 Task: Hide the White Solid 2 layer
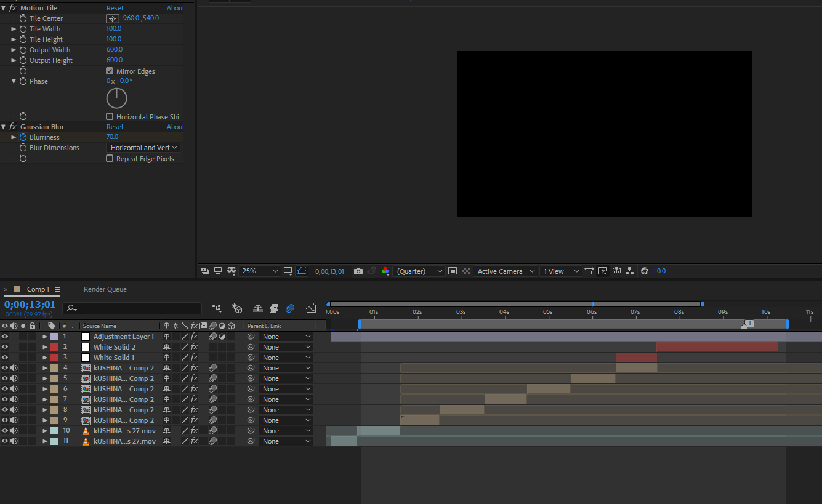pyautogui.click(x=5, y=347)
